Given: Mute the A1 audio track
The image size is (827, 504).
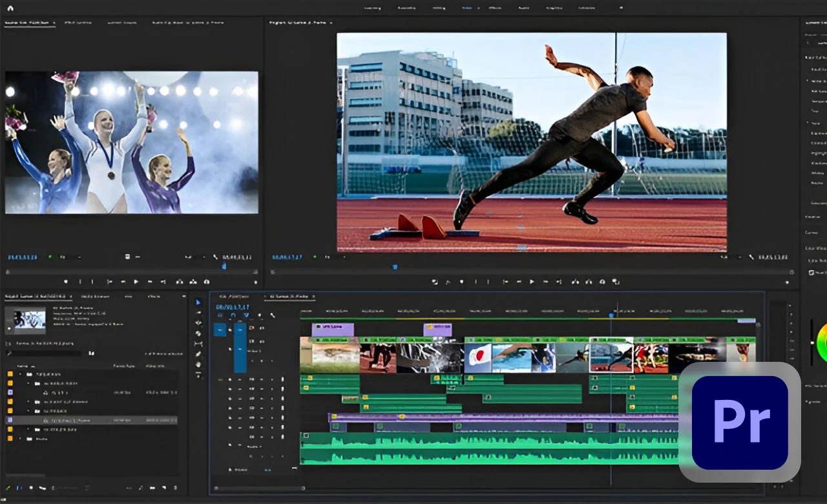Looking at the screenshot, I should click(251, 379).
